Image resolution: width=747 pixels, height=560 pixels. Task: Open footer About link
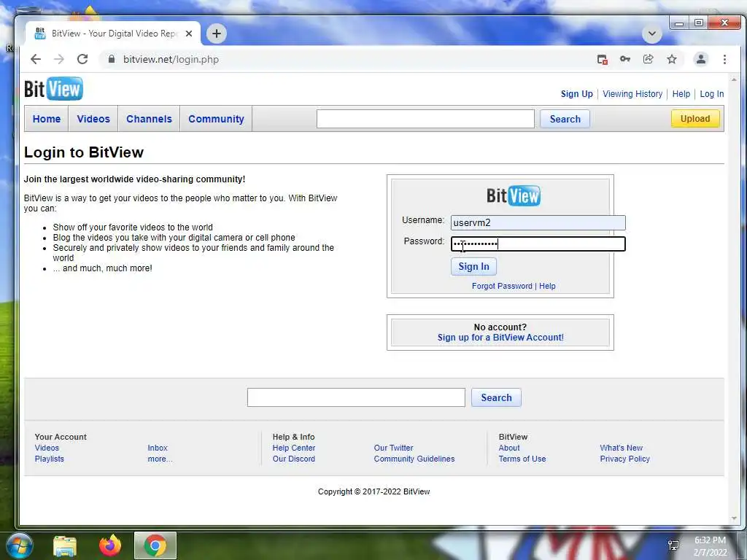508,448
